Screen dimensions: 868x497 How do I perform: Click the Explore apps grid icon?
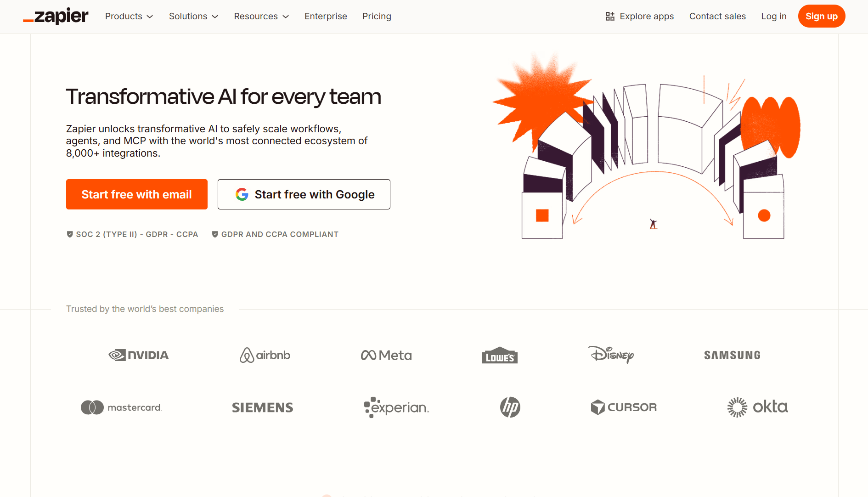610,17
